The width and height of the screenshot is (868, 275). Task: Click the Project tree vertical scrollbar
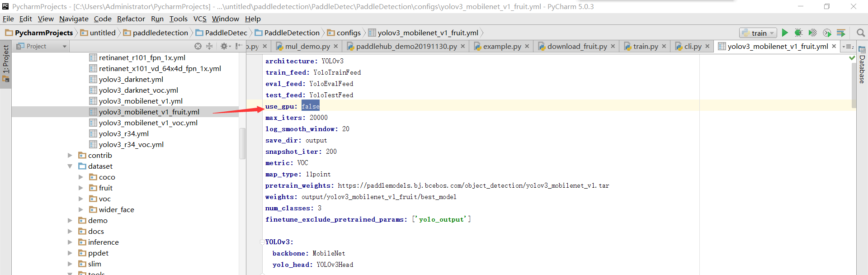[x=242, y=143]
